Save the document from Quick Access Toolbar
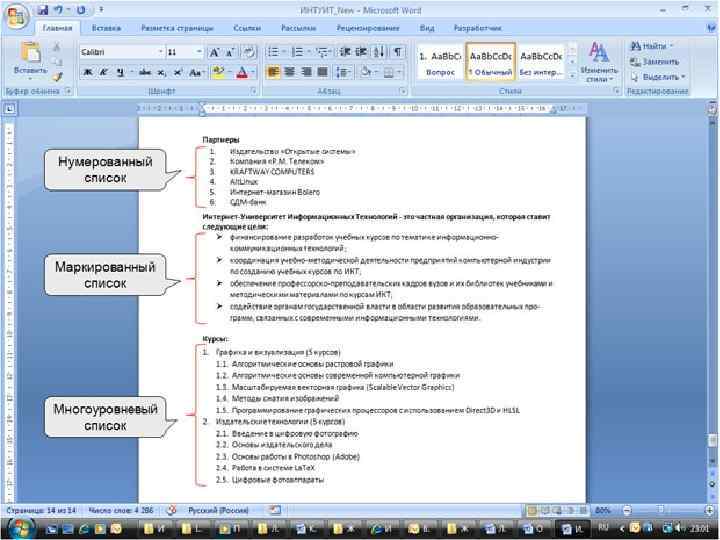Viewport: 720px width, 540px height. tap(42, 10)
